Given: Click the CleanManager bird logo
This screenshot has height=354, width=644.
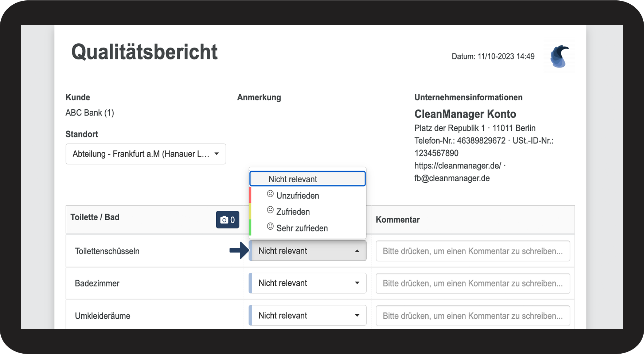Looking at the screenshot, I should (x=559, y=57).
